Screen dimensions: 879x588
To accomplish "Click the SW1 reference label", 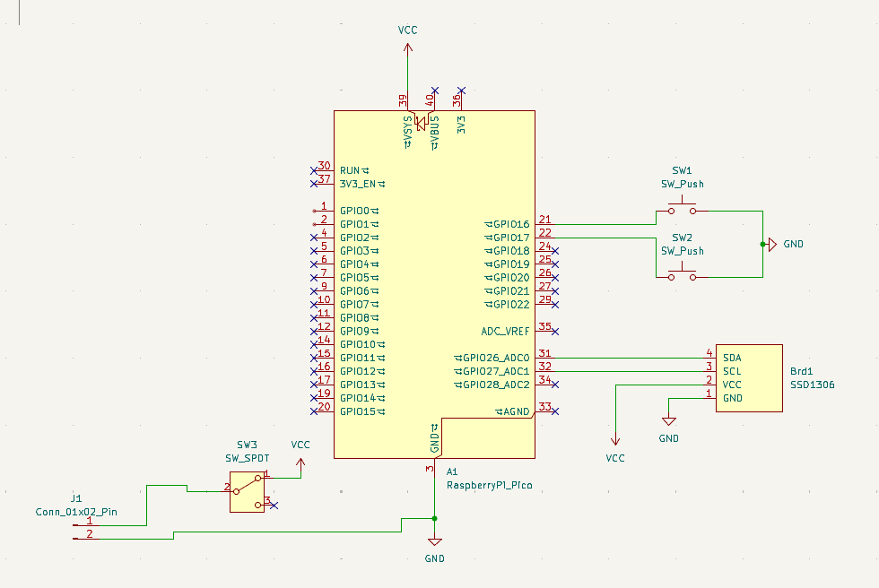I will pos(682,170).
